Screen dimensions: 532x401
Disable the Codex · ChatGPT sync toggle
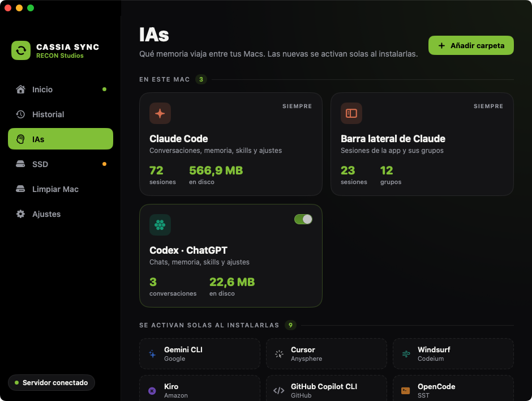click(303, 219)
